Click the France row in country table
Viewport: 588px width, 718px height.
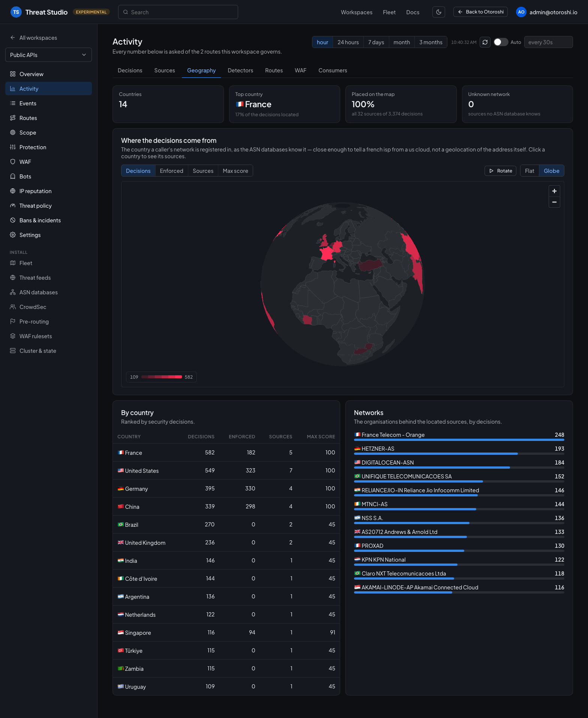point(226,453)
